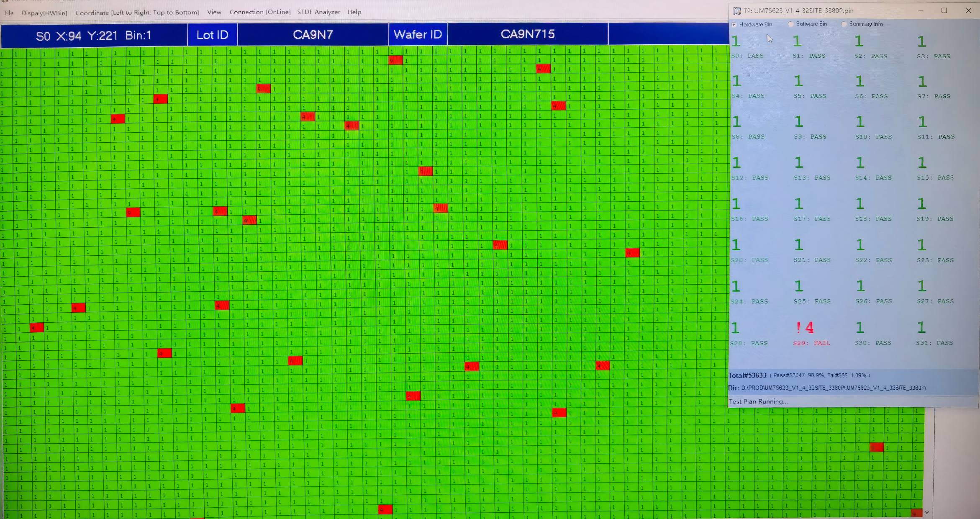Select the Hardware Bin radio button
The width and height of the screenshot is (980, 519).
pyautogui.click(x=734, y=25)
